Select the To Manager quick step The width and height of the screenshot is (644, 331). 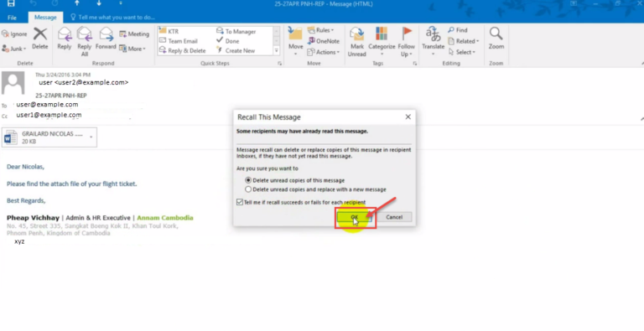pyautogui.click(x=236, y=31)
